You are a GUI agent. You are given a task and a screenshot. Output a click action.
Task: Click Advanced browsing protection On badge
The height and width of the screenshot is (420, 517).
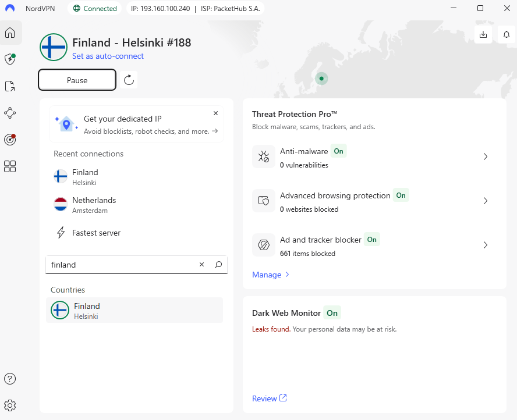point(401,195)
